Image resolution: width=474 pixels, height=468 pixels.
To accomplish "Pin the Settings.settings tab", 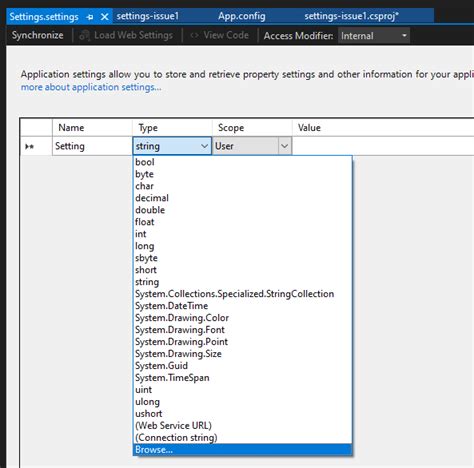I will (x=90, y=17).
